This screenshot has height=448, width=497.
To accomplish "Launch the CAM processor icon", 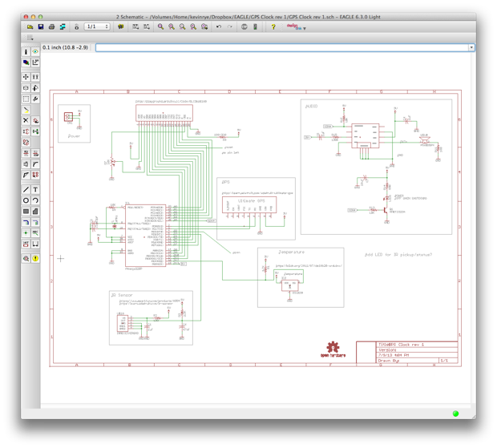I will (63, 27).
